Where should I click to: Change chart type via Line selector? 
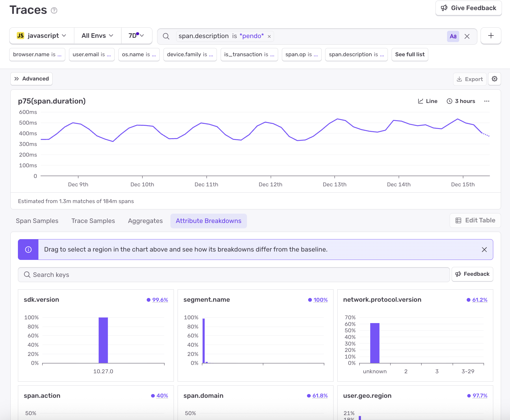[428, 101]
